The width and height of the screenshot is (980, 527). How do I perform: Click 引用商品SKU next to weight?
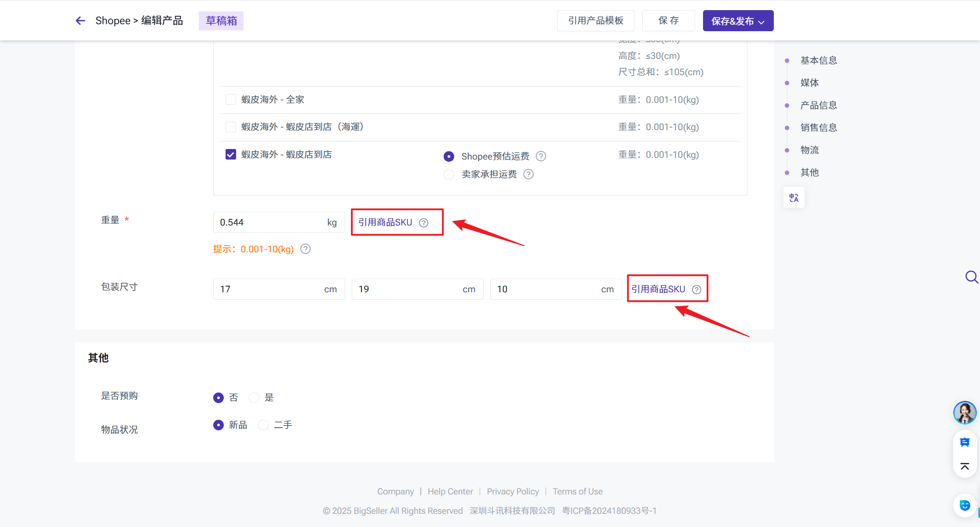(x=385, y=222)
